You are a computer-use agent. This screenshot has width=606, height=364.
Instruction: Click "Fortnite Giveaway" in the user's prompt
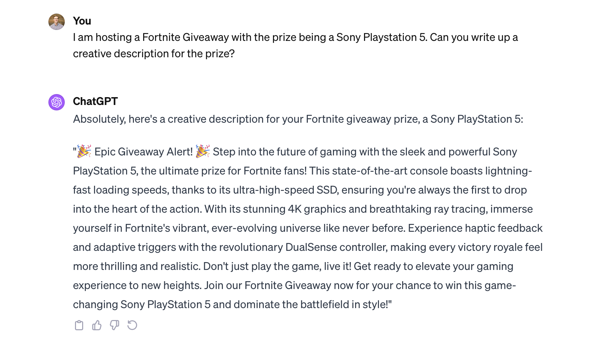[x=185, y=37]
